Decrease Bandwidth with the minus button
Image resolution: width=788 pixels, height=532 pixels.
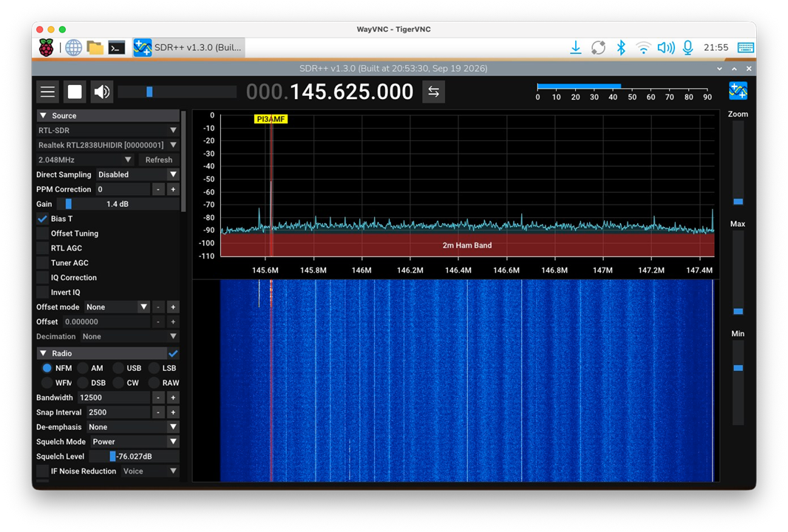[158, 398]
